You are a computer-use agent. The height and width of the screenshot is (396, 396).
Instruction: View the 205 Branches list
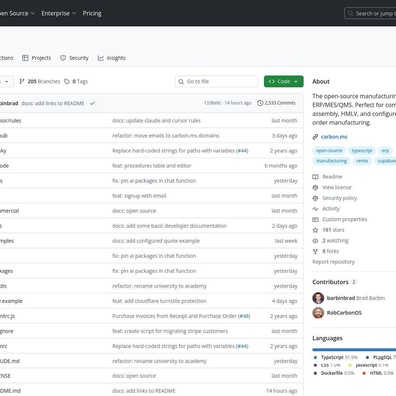[x=40, y=81]
